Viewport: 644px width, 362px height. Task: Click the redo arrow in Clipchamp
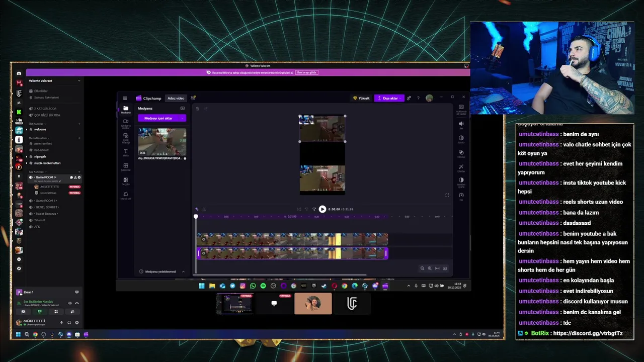click(206, 109)
